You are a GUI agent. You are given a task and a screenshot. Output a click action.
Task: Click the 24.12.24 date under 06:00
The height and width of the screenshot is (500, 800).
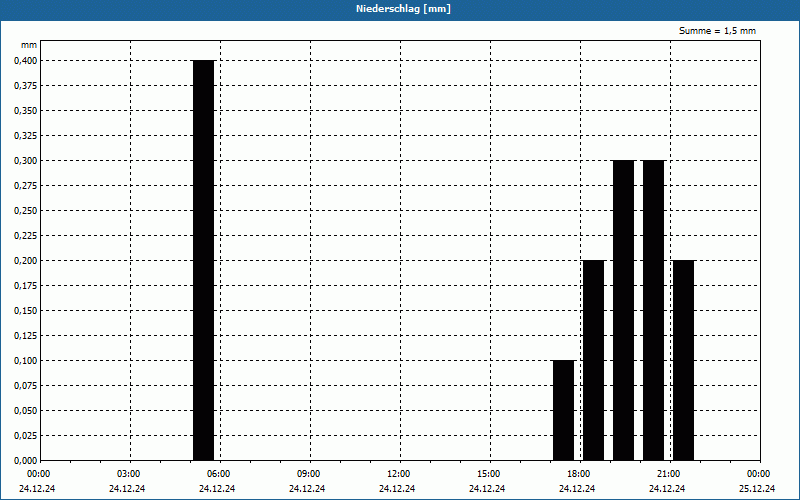pos(217,489)
